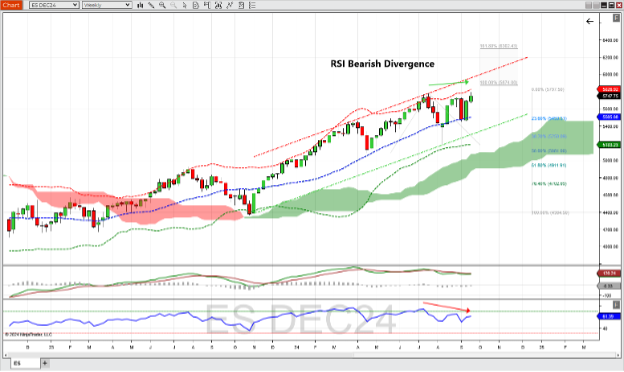The height and width of the screenshot is (372, 624).
Task: Open the strategies icon
Action: coord(241,5)
